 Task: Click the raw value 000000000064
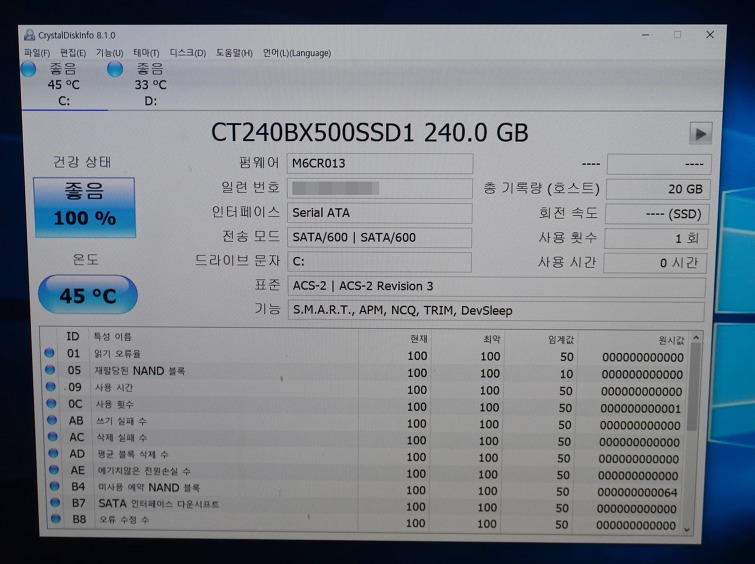coord(638,492)
